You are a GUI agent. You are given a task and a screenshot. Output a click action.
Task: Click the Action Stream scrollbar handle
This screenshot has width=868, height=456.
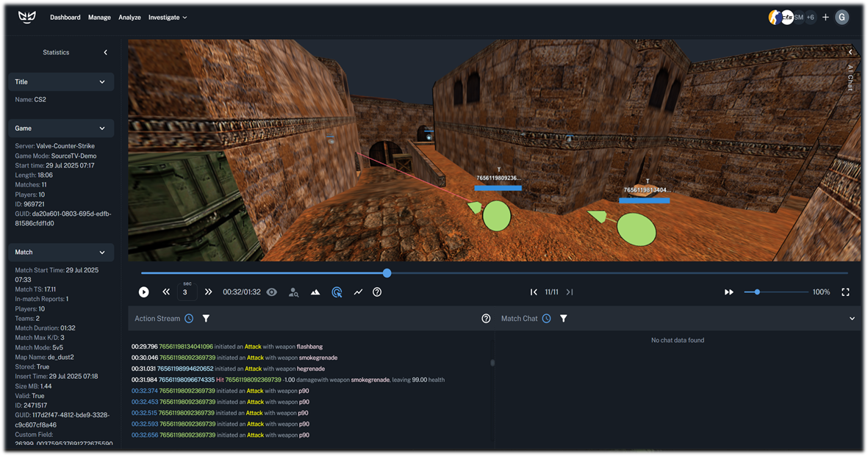(492, 363)
